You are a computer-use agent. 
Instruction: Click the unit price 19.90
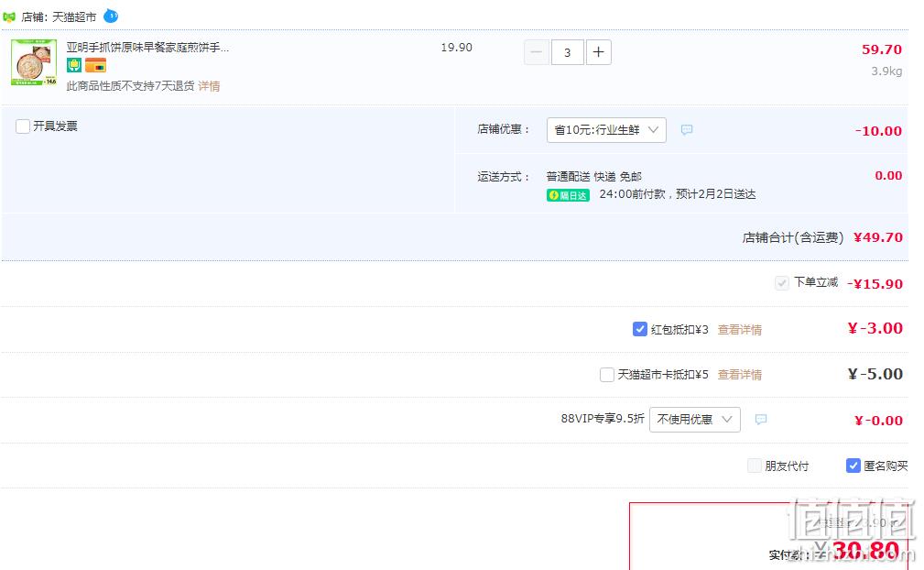point(457,47)
